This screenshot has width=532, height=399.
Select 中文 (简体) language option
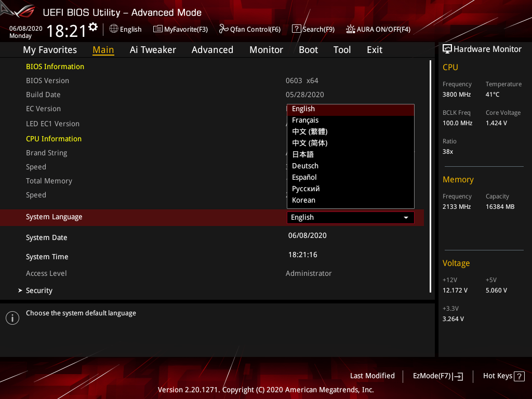coord(351,143)
